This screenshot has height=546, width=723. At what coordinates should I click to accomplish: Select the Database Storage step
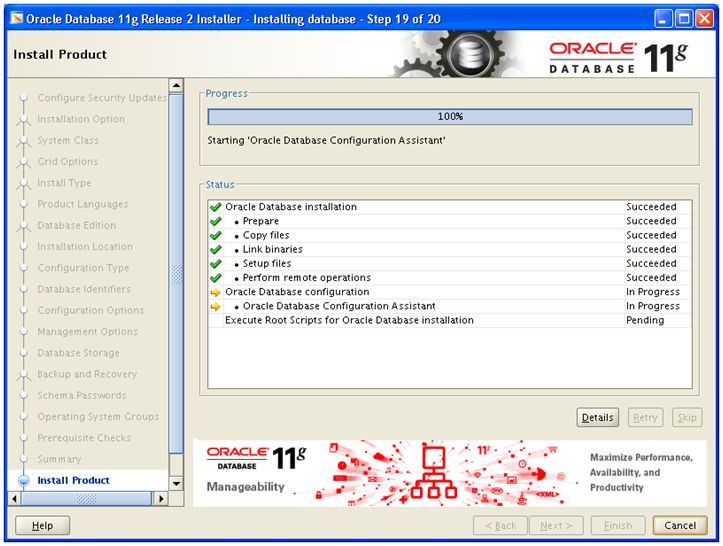(78, 353)
